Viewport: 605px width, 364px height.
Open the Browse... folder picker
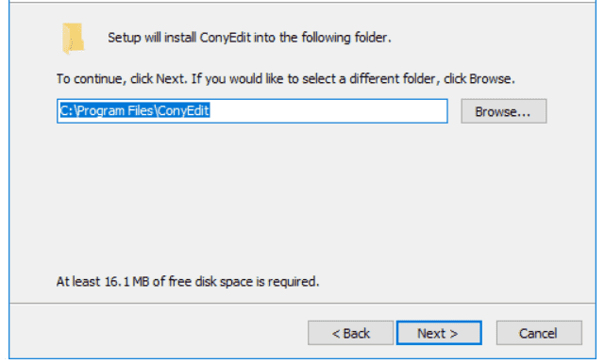(503, 111)
